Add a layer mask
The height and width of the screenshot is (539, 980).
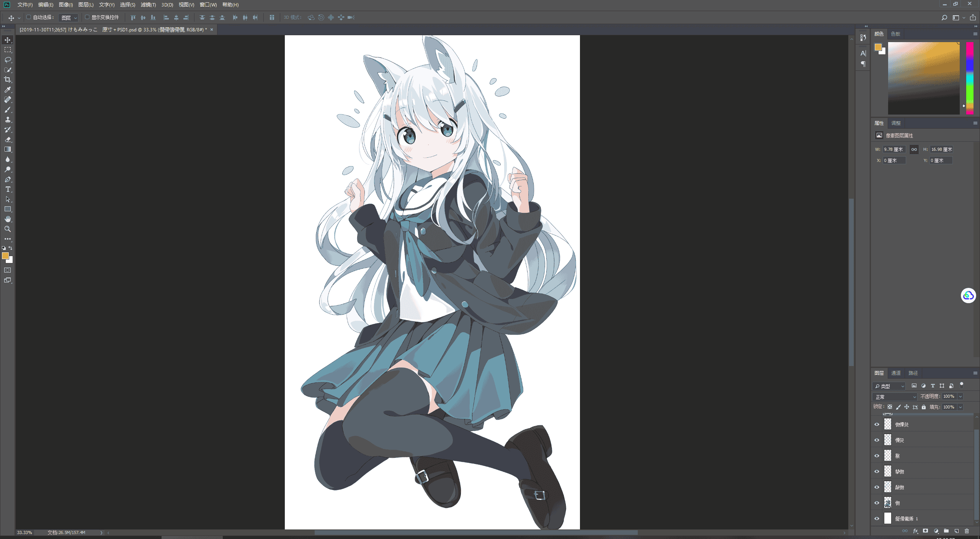point(925,531)
